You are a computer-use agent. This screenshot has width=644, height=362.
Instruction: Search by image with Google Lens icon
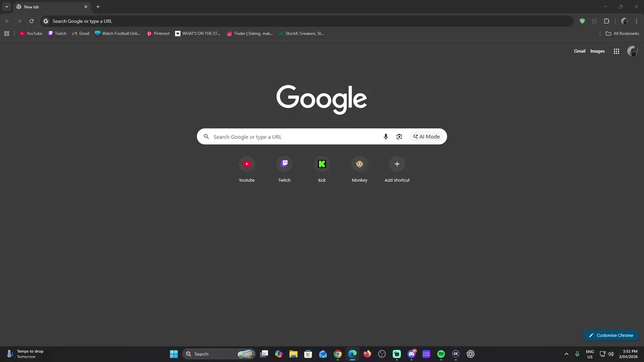pos(399,137)
